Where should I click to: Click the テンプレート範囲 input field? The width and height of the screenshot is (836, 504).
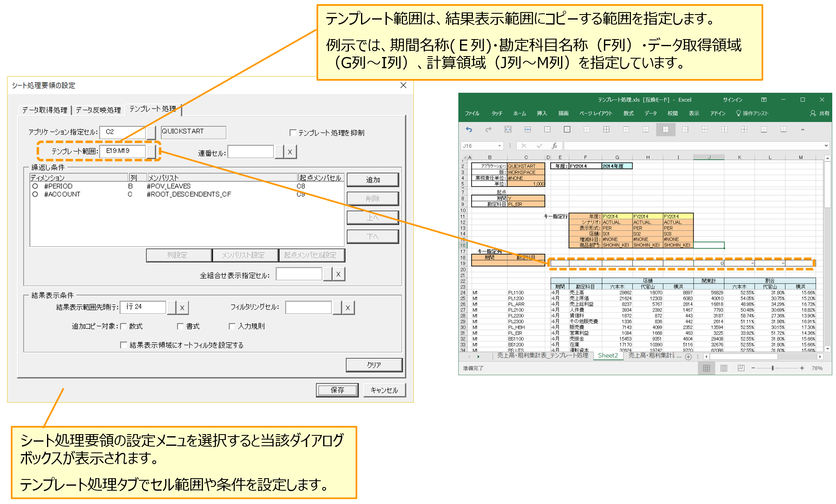tap(123, 151)
